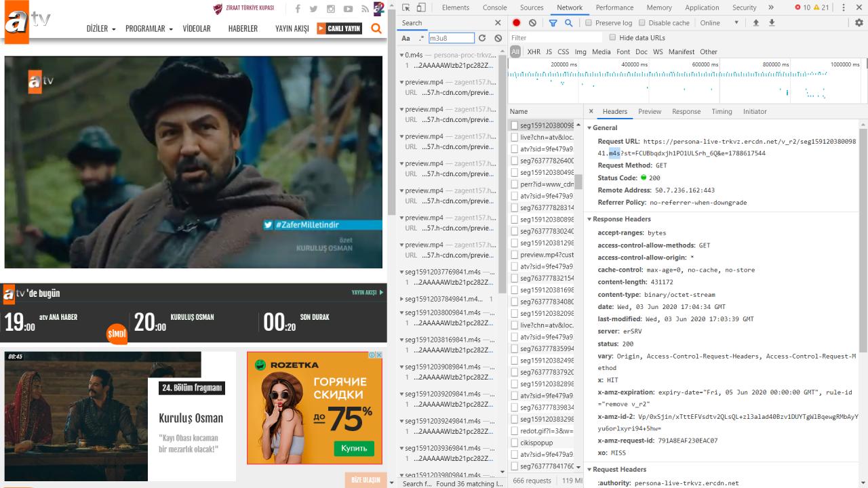Switch to the Console tab
The width and height of the screenshot is (868, 488).
pyautogui.click(x=494, y=7)
